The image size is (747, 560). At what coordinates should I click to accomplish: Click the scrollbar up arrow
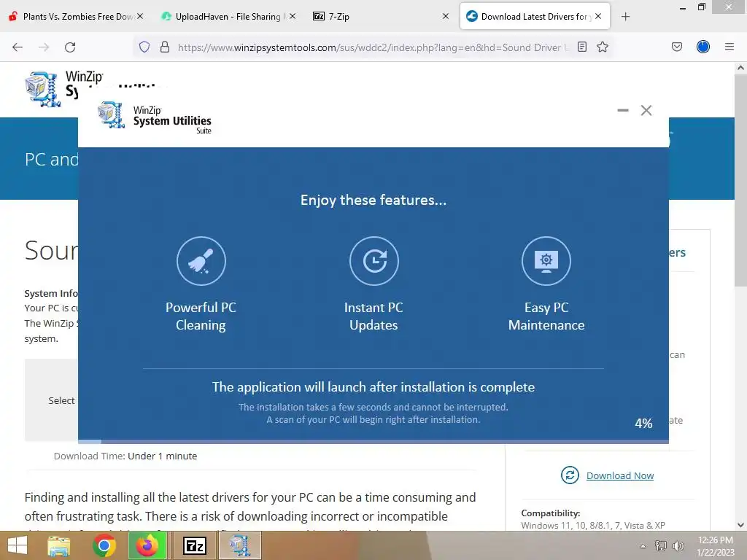(x=740, y=68)
